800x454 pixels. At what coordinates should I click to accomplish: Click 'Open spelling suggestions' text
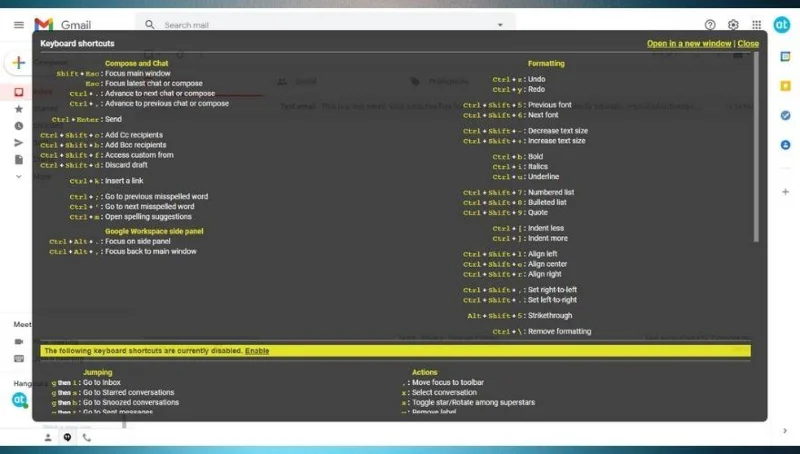[x=148, y=217]
